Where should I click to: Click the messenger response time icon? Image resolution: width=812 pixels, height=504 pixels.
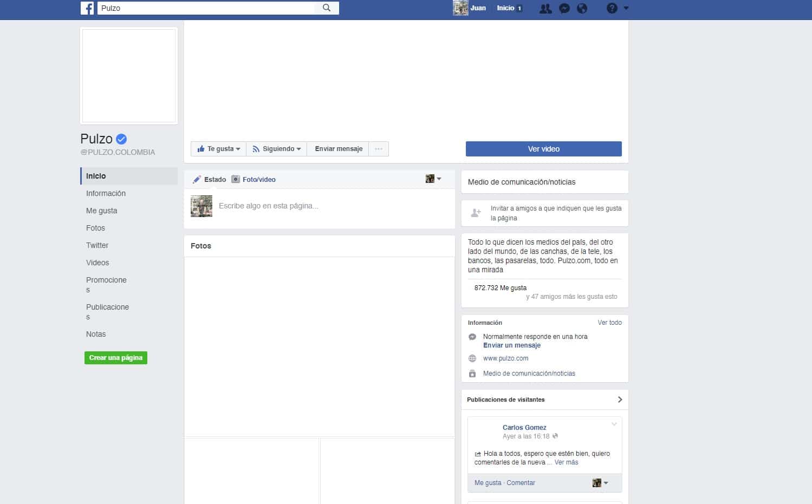point(472,337)
